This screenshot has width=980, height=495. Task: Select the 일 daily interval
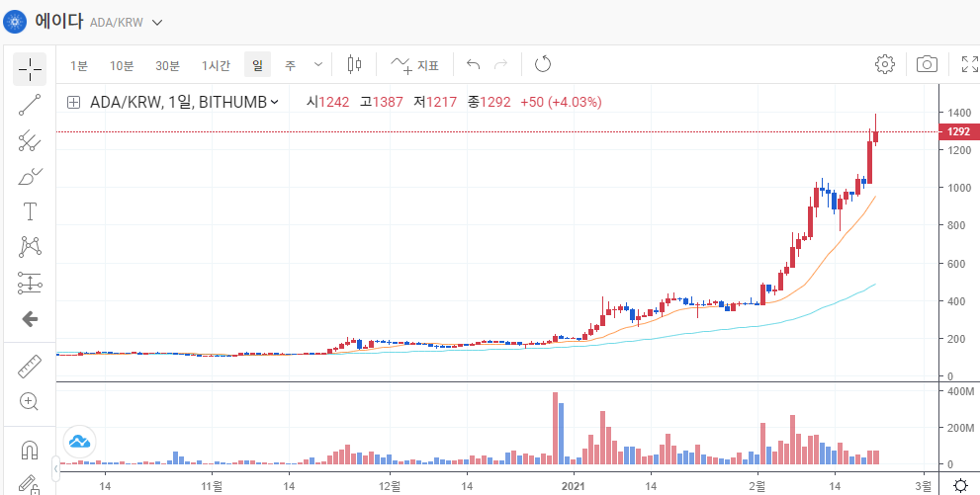[257, 65]
